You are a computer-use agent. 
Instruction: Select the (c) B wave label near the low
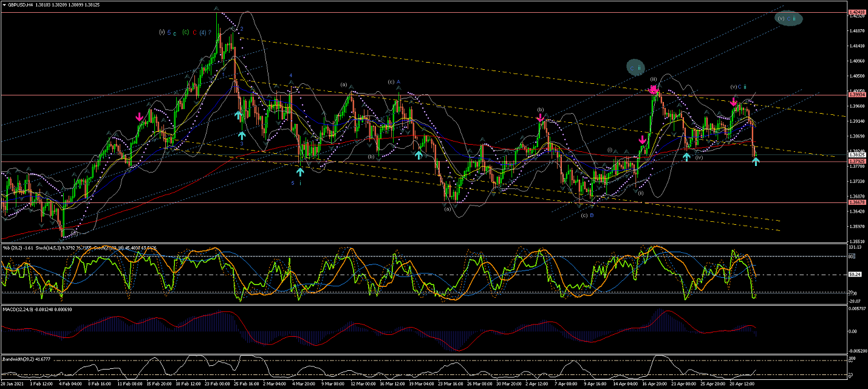[587, 215]
